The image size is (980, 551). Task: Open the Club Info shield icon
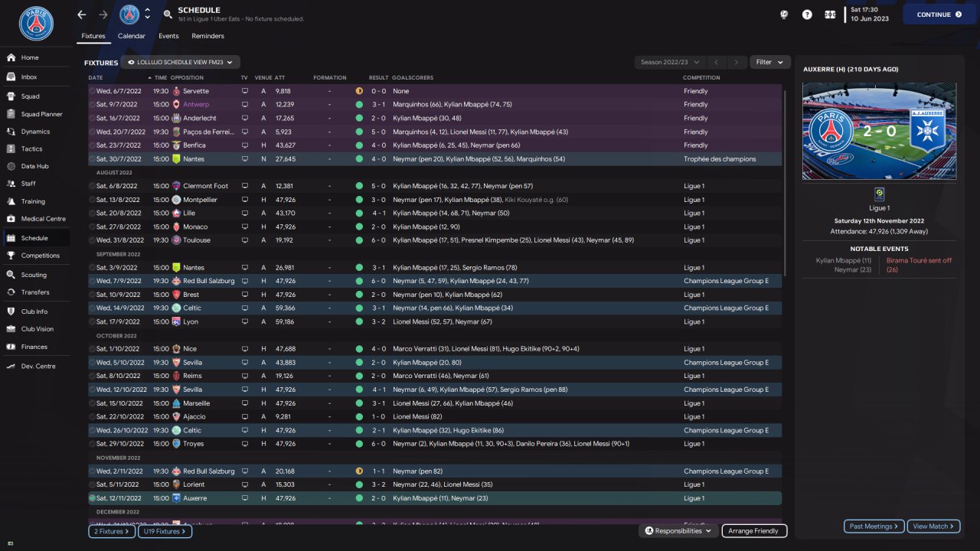click(11, 311)
